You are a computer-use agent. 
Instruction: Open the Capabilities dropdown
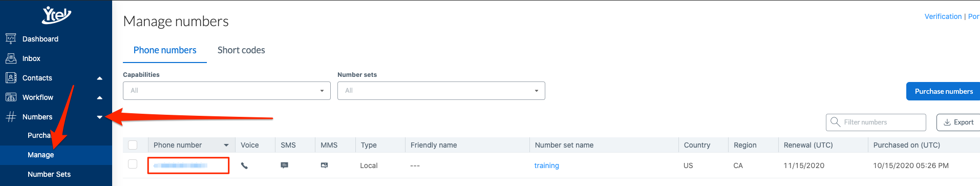pyautogui.click(x=227, y=91)
